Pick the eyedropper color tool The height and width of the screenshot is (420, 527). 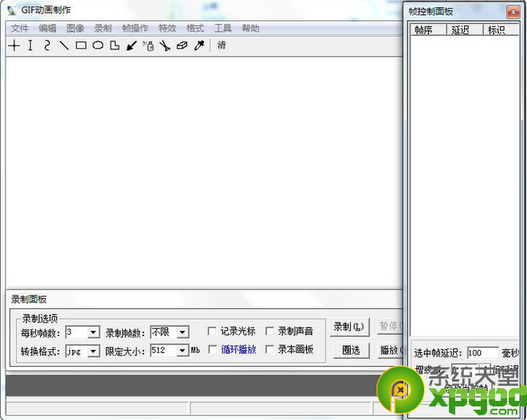199,45
